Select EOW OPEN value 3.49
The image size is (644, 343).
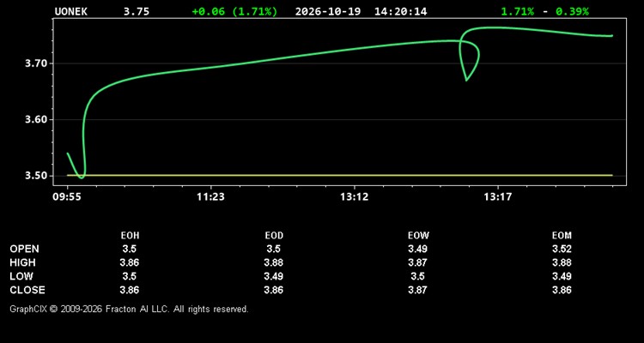pyautogui.click(x=417, y=249)
